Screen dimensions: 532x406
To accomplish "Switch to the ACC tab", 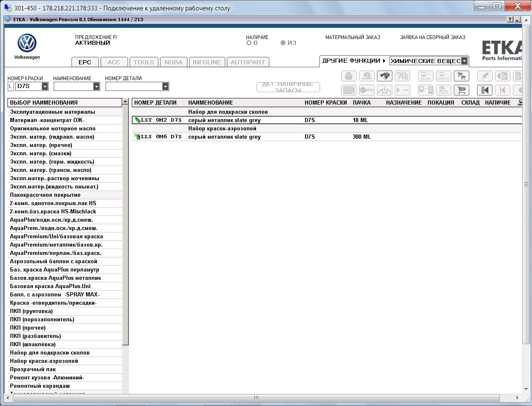I will tap(114, 62).
